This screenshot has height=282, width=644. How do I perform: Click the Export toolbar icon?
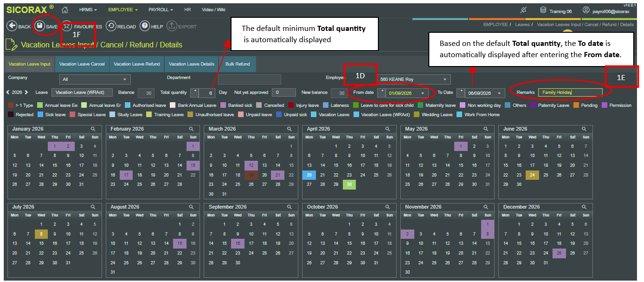point(172,26)
